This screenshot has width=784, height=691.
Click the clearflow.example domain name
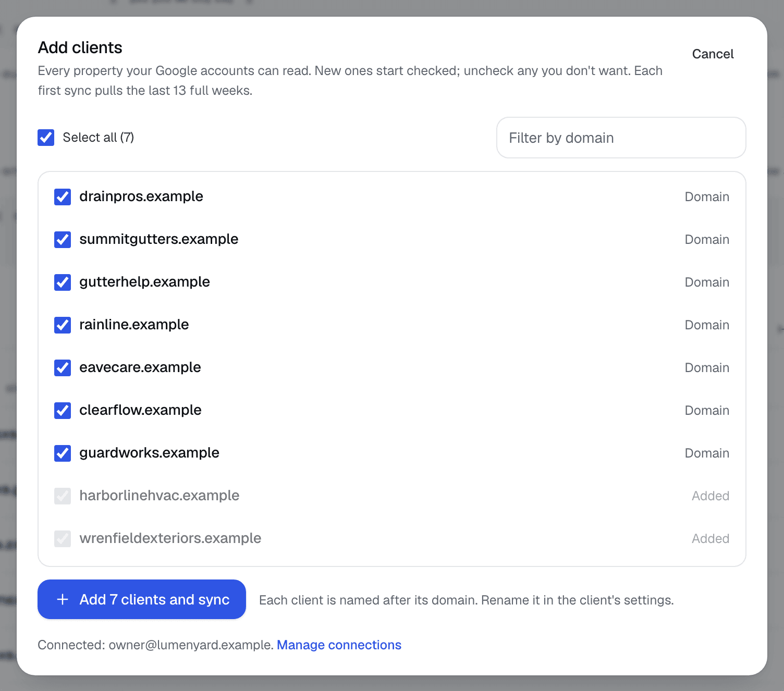(x=140, y=410)
